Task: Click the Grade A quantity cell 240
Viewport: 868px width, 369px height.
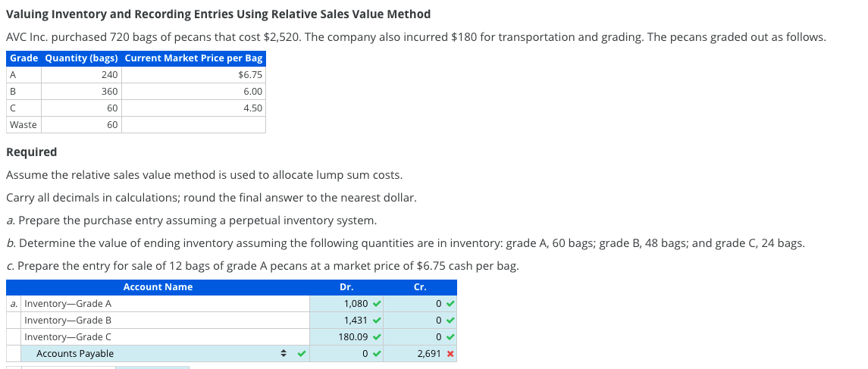Action: pos(81,75)
